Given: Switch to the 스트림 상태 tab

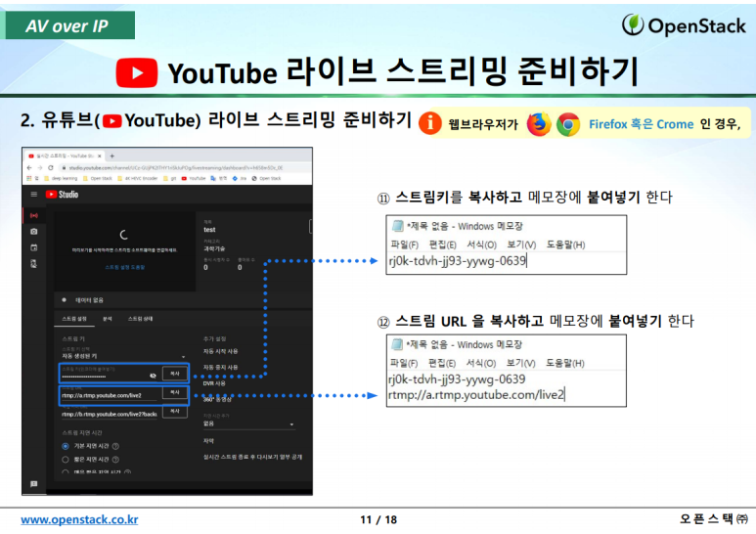Looking at the screenshot, I should click(x=140, y=319).
